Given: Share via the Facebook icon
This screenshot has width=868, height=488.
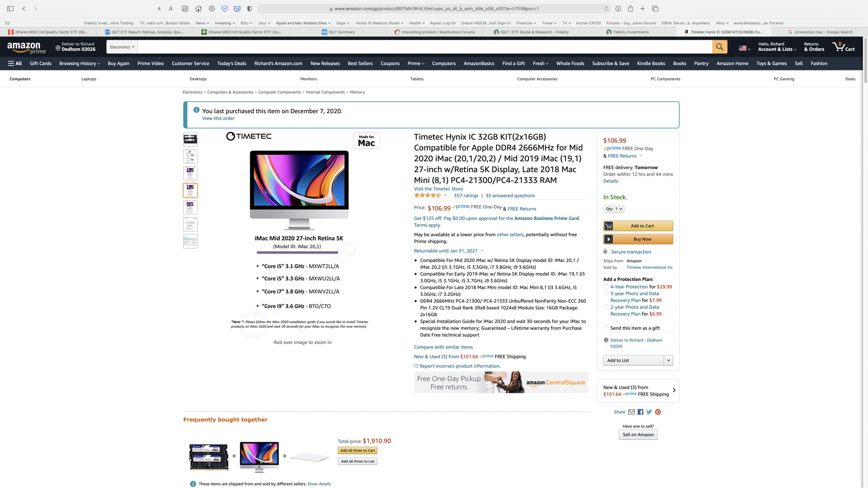Looking at the screenshot, I should 640,412.
